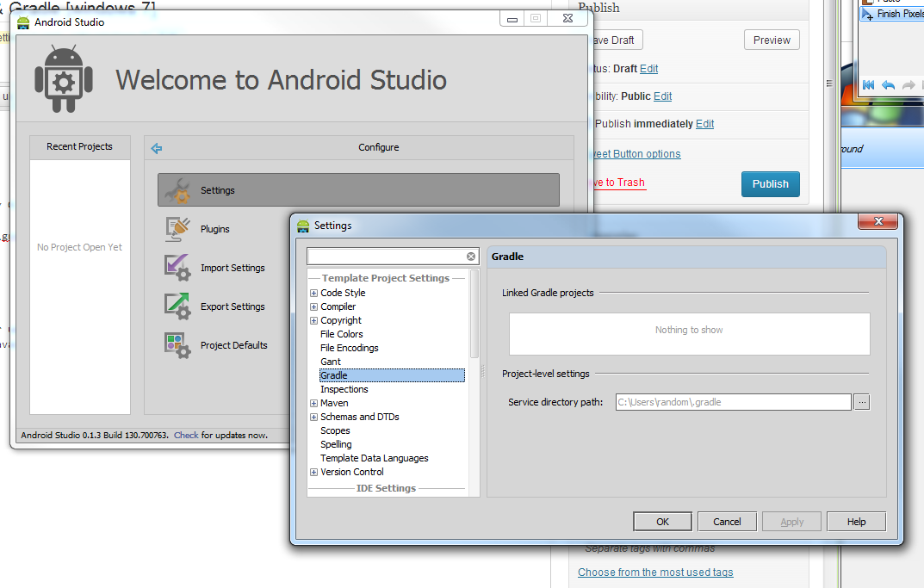Click the Preview button
This screenshot has width=924, height=588.
click(772, 40)
